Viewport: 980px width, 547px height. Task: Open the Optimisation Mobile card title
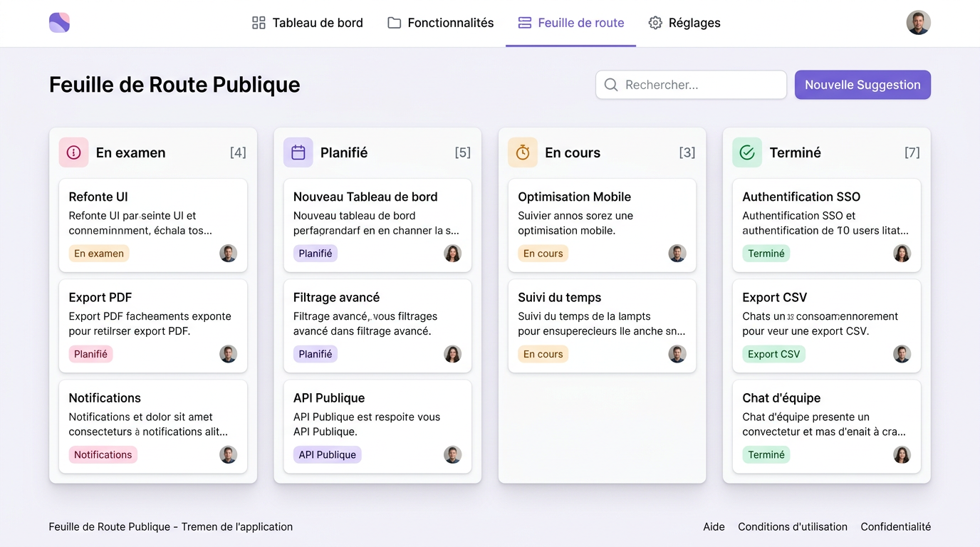[574, 197]
